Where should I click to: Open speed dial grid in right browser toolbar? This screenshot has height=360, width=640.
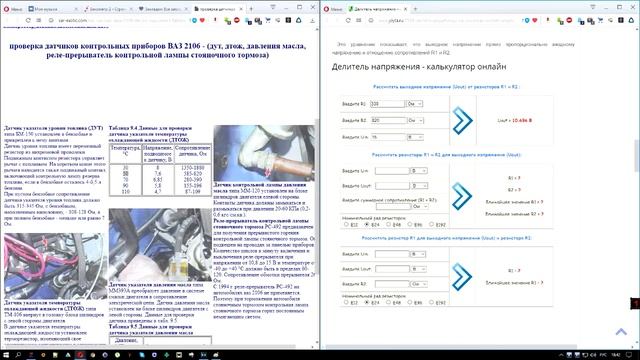pyautogui.click(x=359, y=20)
